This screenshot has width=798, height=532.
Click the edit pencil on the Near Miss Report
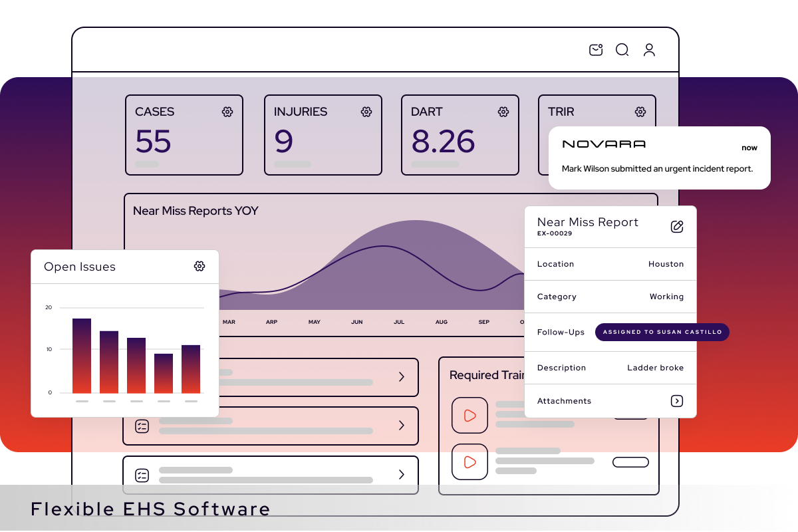pos(676,227)
